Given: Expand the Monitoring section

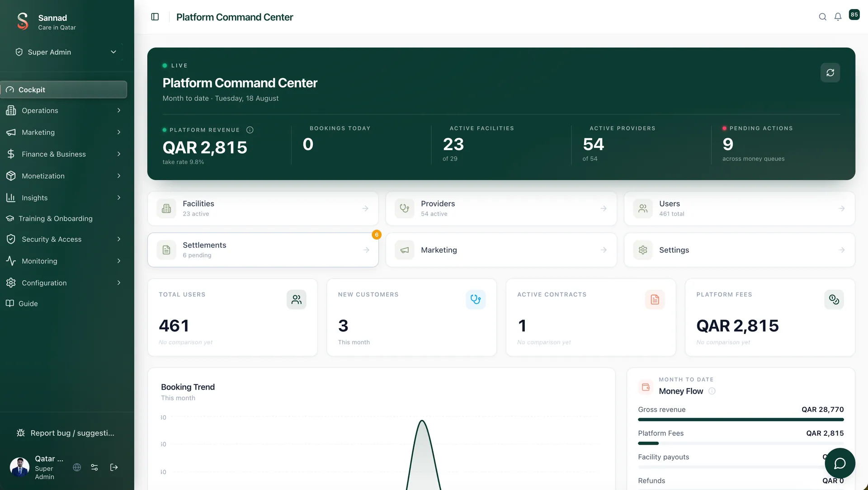Looking at the screenshot, I should pos(64,261).
